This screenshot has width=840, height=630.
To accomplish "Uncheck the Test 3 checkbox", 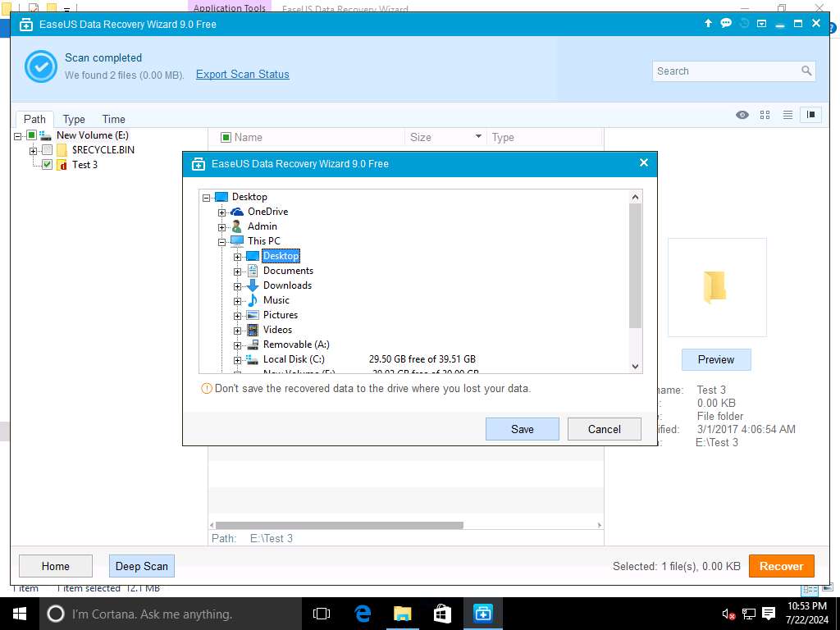I will [47, 164].
